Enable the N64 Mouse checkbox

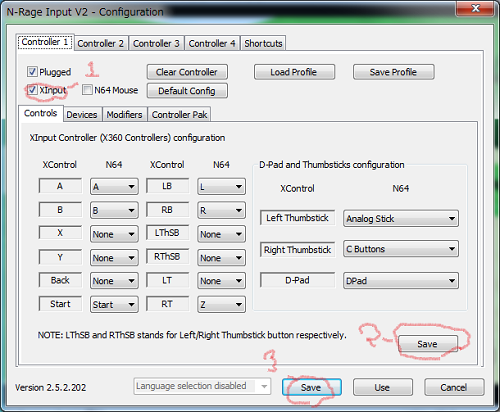click(x=87, y=90)
